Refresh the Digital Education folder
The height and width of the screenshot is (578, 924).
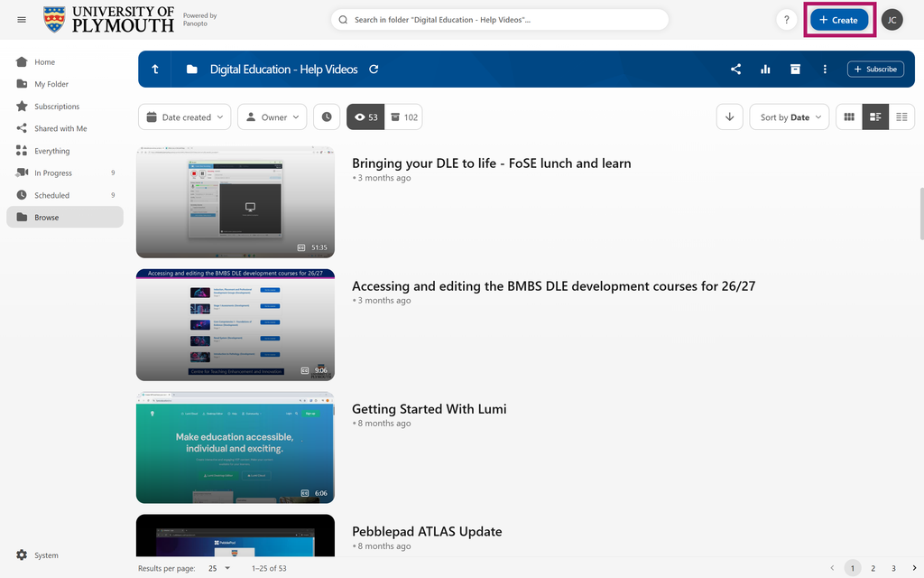(x=374, y=69)
